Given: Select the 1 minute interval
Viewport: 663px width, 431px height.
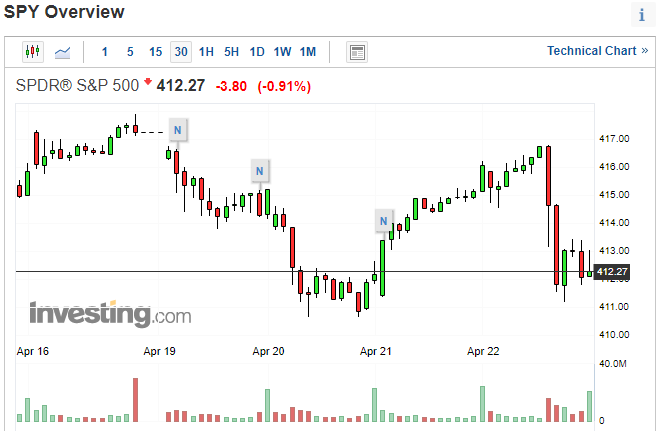Looking at the screenshot, I should 104,52.
